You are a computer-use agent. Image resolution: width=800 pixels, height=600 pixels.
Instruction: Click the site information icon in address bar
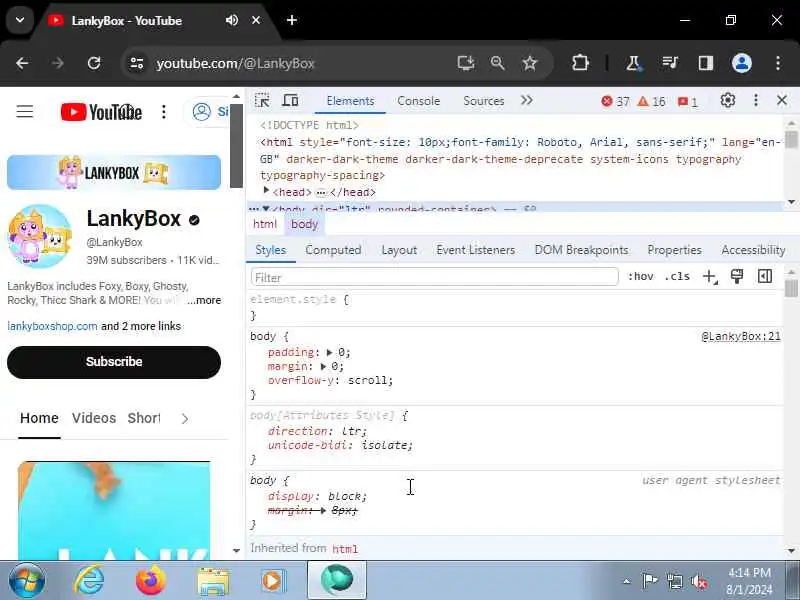137,63
